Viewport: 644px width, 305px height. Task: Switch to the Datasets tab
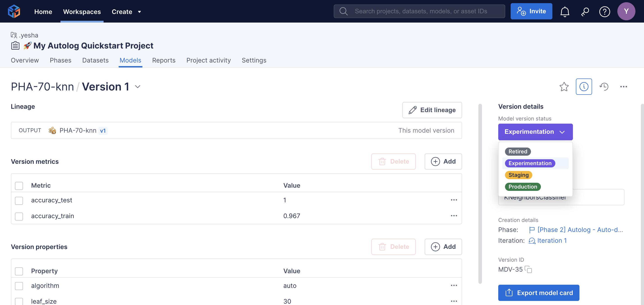tap(95, 60)
